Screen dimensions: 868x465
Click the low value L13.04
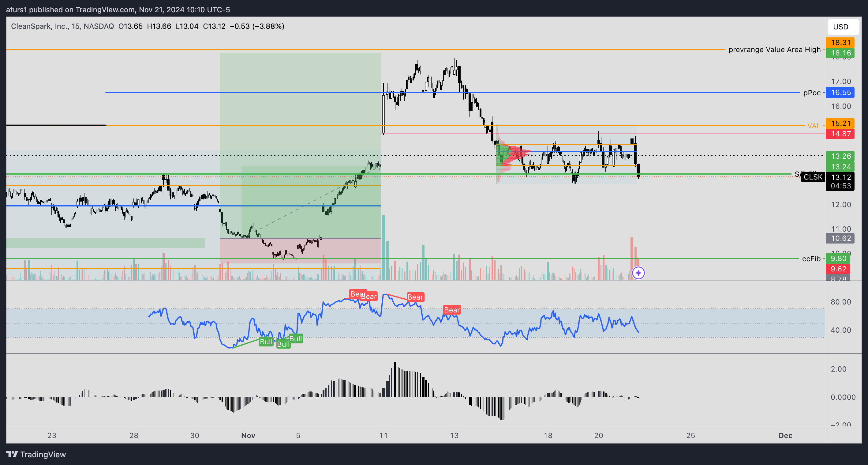point(187,26)
